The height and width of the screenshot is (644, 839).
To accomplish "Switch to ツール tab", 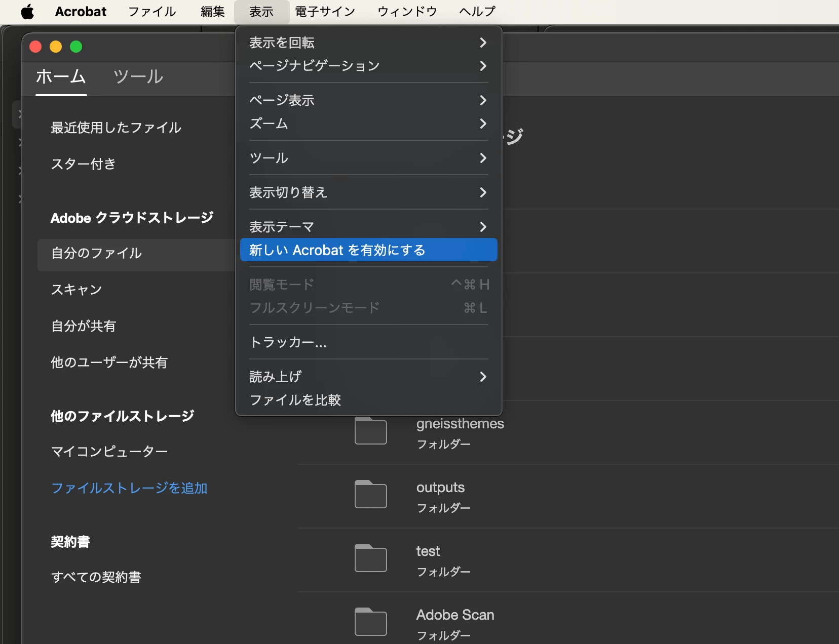I will click(138, 77).
